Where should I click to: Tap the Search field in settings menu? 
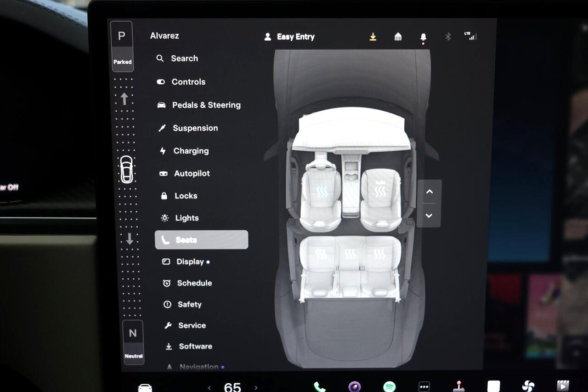[184, 59]
